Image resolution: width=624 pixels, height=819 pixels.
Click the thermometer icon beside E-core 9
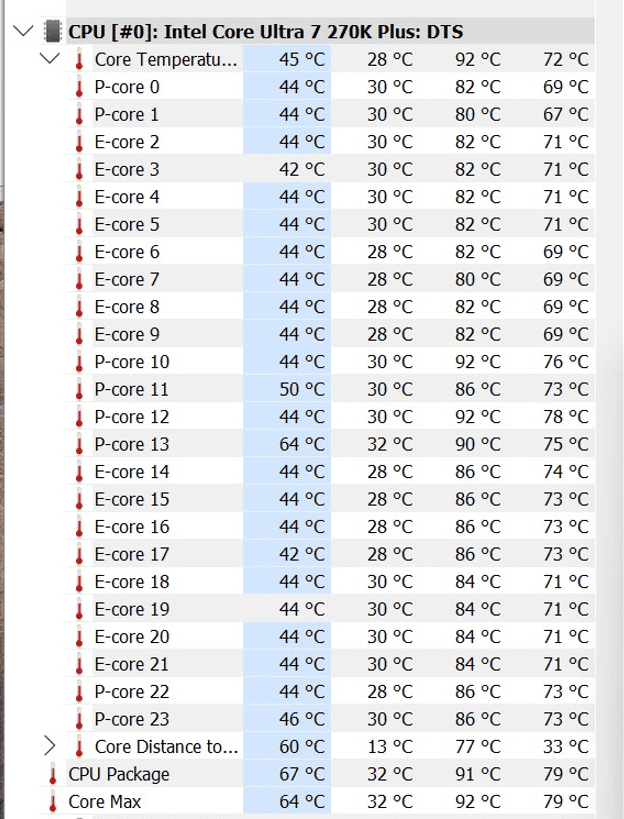(79, 334)
